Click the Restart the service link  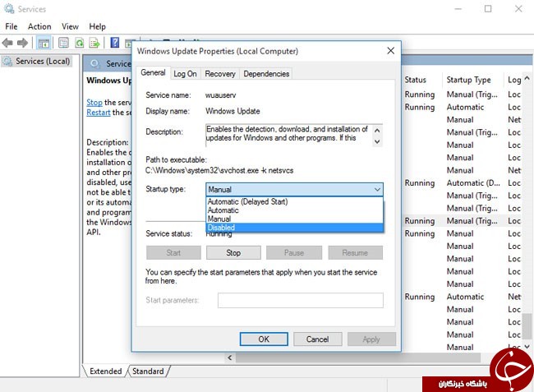(x=98, y=113)
